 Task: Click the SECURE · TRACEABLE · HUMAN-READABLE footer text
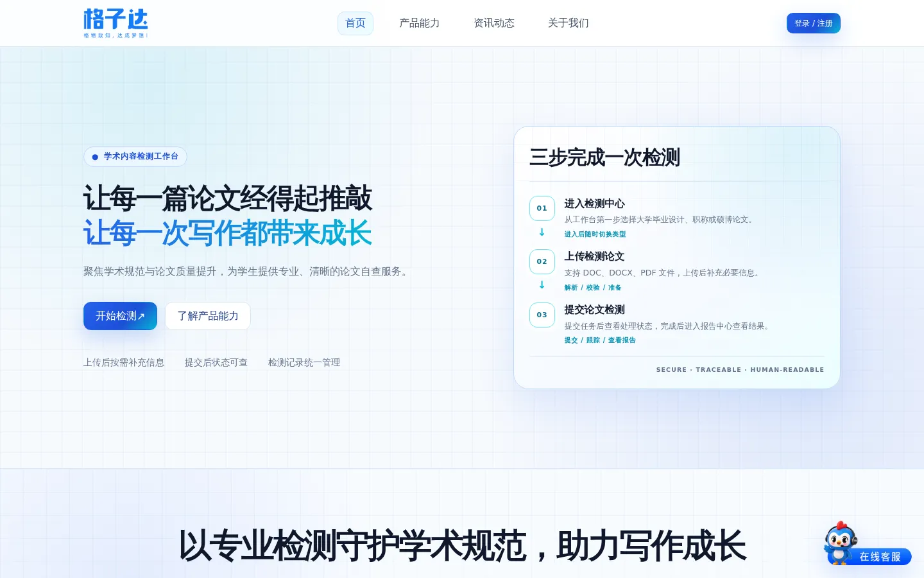click(x=740, y=370)
